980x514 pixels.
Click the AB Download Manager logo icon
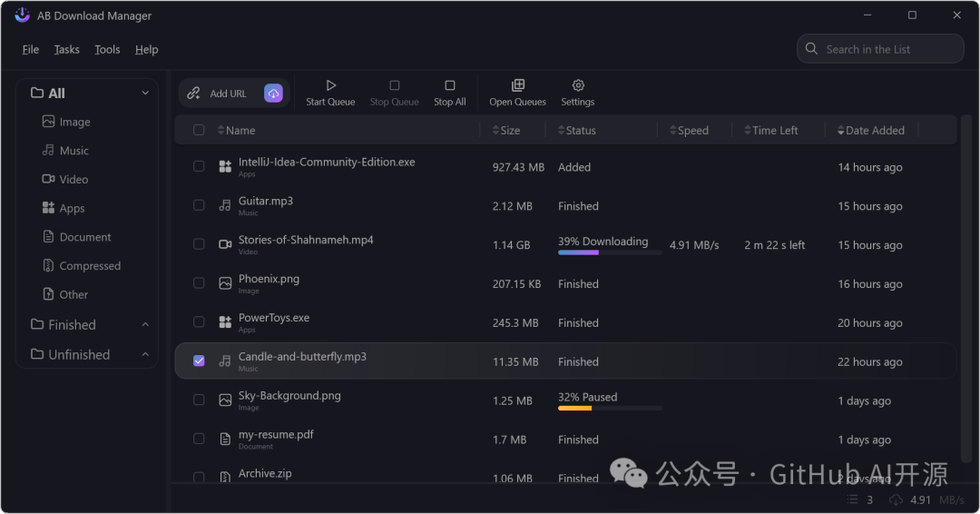(23, 15)
